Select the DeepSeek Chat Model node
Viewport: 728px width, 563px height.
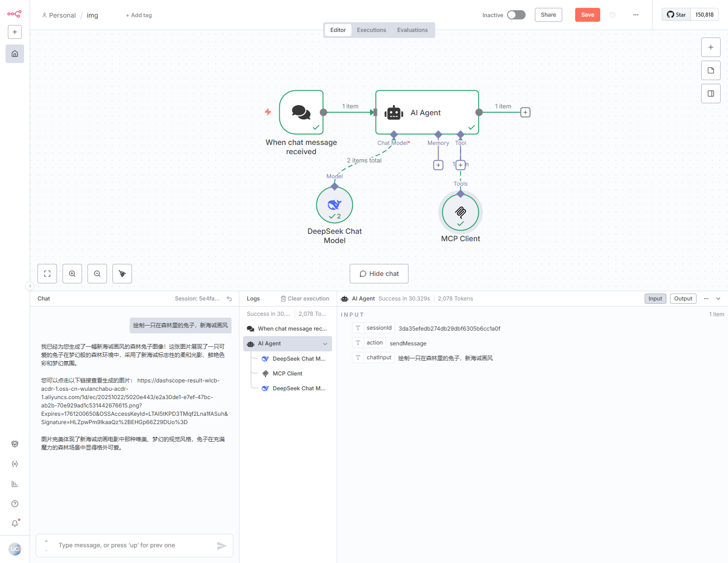335,205
